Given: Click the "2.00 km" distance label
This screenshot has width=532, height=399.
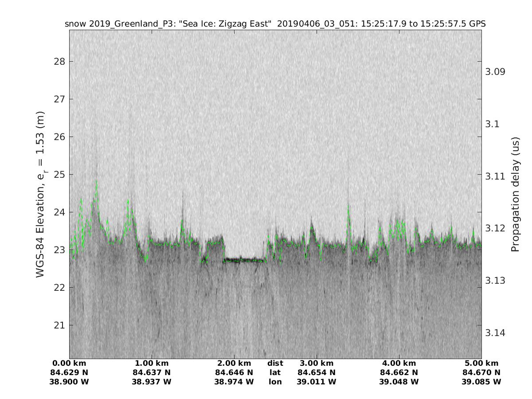Looking at the screenshot, I should [x=234, y=364].
